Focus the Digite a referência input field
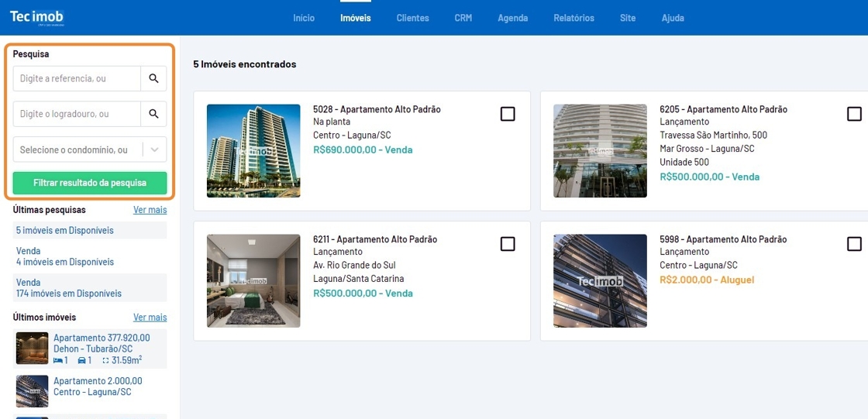 (x=76, y=79)
